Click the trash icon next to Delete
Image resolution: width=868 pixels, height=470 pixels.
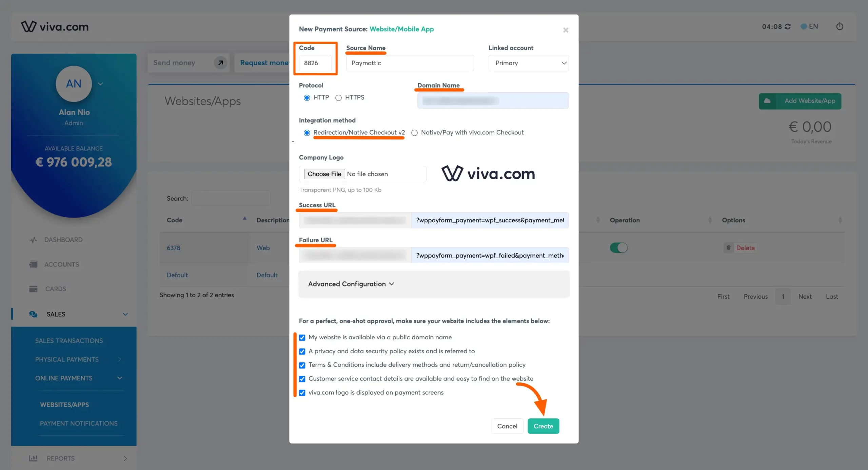[x=728, y=248]
